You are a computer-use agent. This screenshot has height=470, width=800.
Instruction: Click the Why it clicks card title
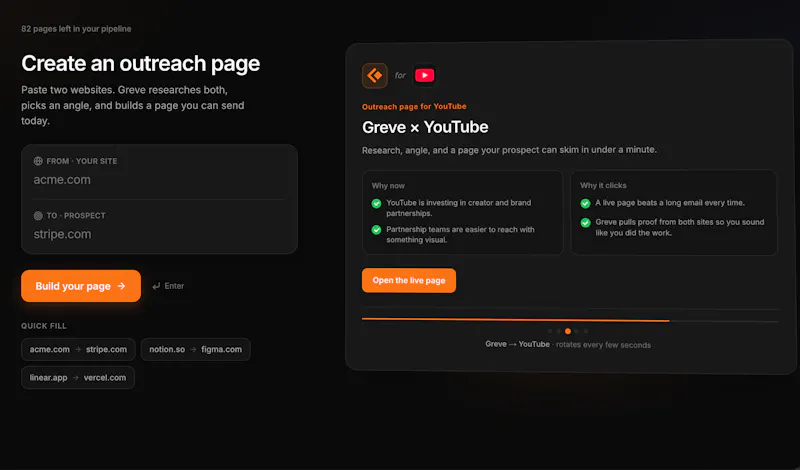[x=603, y=185]
